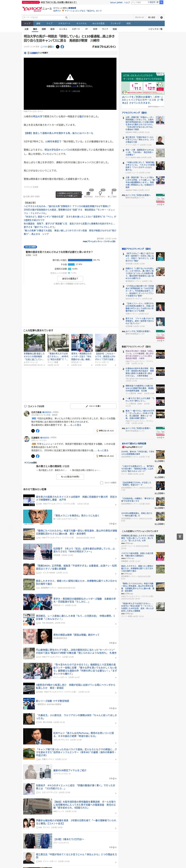
Task: Open 石井万寿美's profile avatar
Action: point(26,413)
